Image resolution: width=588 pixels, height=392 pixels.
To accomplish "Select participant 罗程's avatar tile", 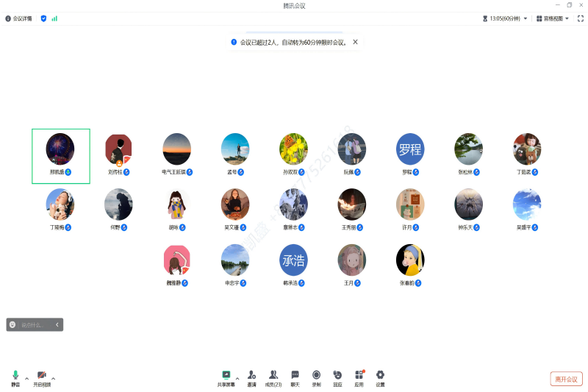I will coord(410,148).
